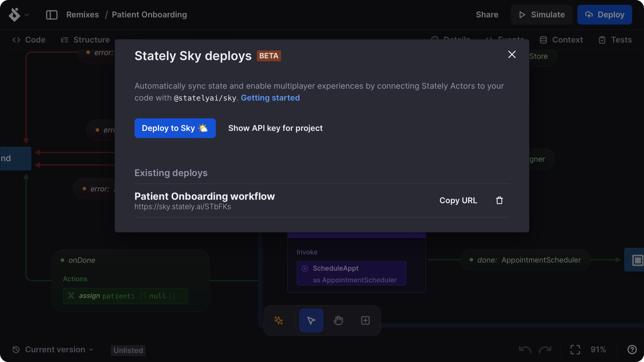The image size is (644, 362).
Task: Open the Getting started link
Action: (x=270, y=98)
